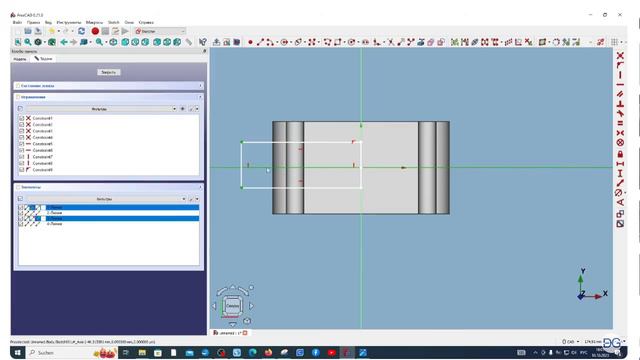Switch to the Tasks tab
This screenshot has width=640, height=360.
(43, 59)
